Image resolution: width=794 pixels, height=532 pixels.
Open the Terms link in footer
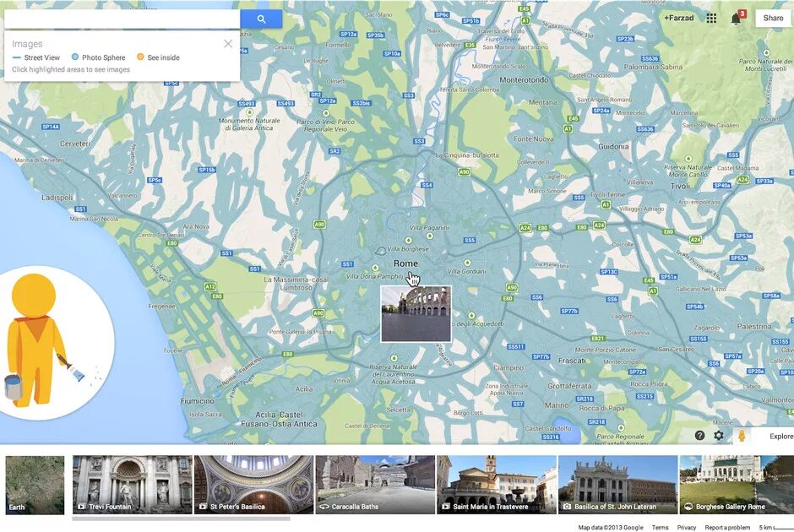coord(660,528)
